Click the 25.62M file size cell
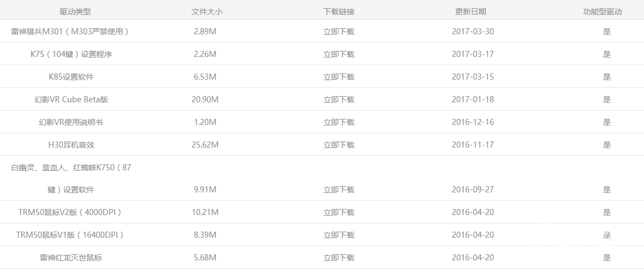The height and width of the screenshot is (272, 644). pos(205,145)
